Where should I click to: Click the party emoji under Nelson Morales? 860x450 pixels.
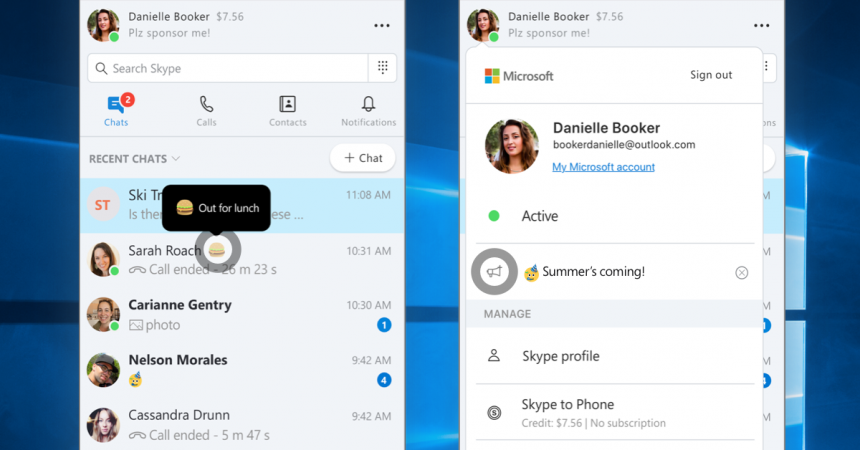pos(135,379)
